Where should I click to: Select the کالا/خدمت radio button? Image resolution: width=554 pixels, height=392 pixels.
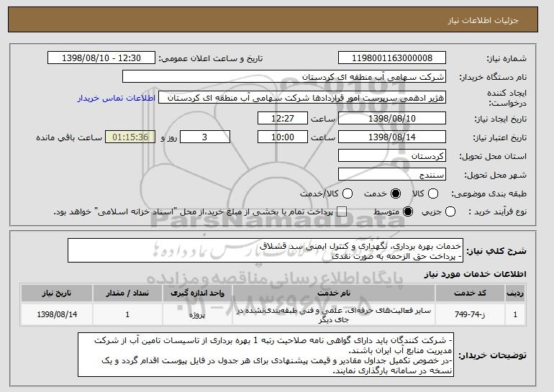348,193
